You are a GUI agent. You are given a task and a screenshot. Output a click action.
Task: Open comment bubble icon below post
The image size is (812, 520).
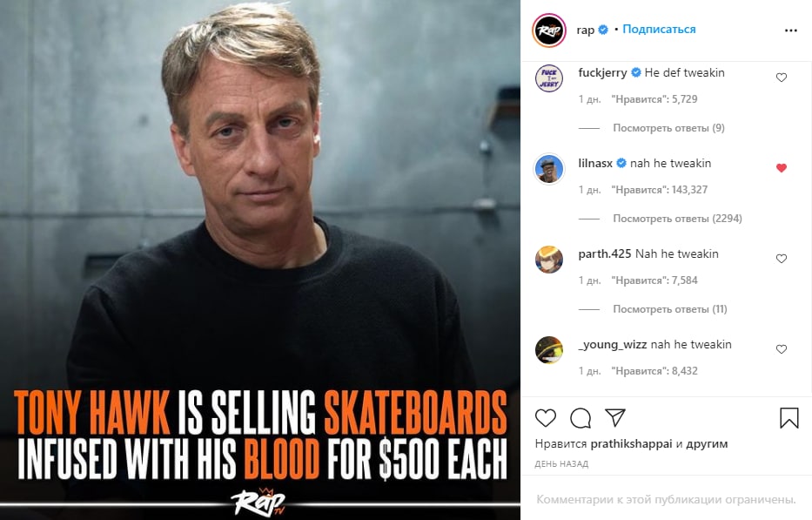tap(580, 418)
